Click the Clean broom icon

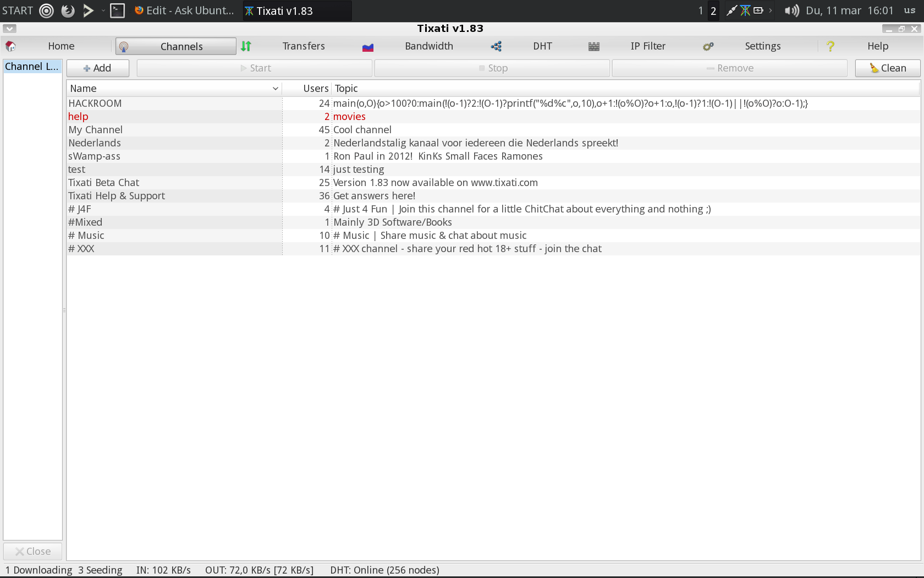coord(874,68)
